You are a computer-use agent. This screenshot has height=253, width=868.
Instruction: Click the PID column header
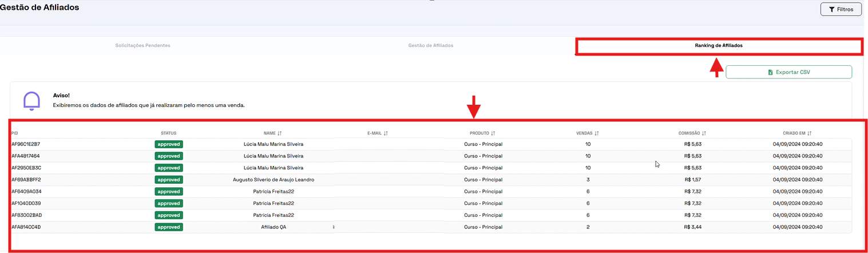tap(15, 133)
